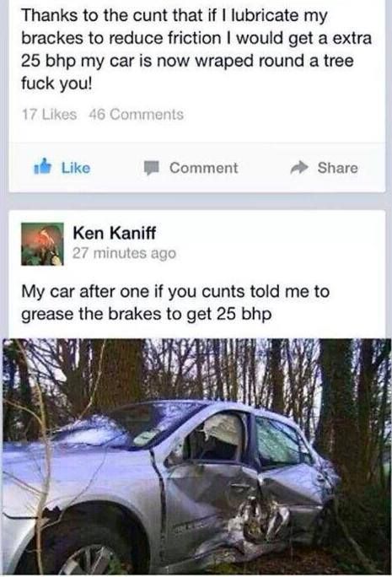This screenshot has width=392, height=577.
Task: Open the crashed car photo
Action: tap(196, 457)
